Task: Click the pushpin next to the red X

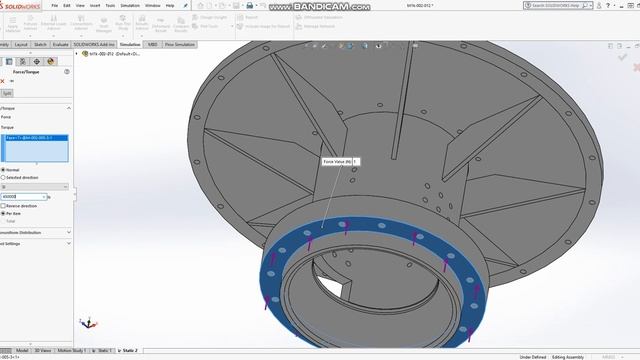Action: tap(12, 81)
